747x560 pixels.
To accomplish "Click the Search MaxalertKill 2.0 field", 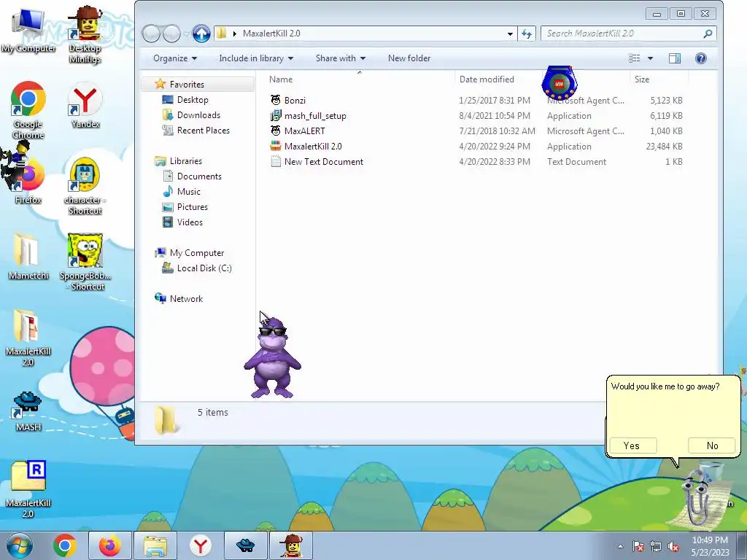I will coord(628,34).
